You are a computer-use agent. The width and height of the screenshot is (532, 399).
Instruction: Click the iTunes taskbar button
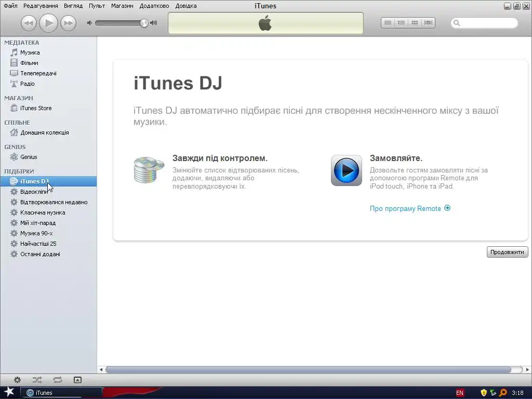tap(61, 393)
